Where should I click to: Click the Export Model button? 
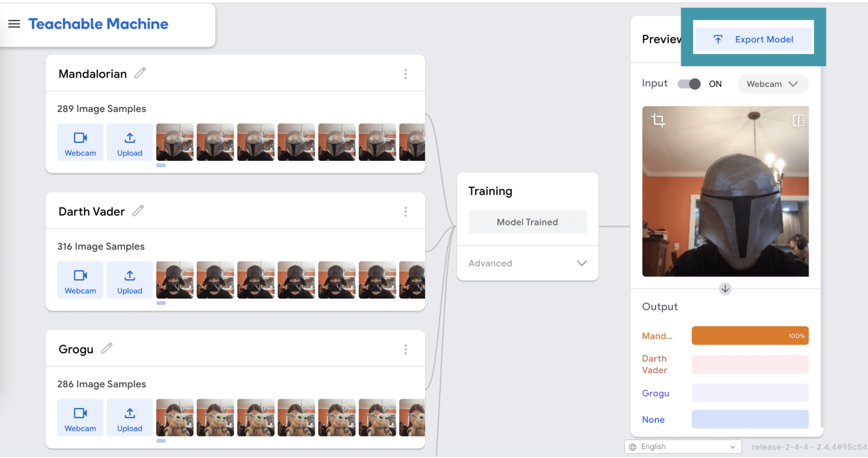[754, 40]
